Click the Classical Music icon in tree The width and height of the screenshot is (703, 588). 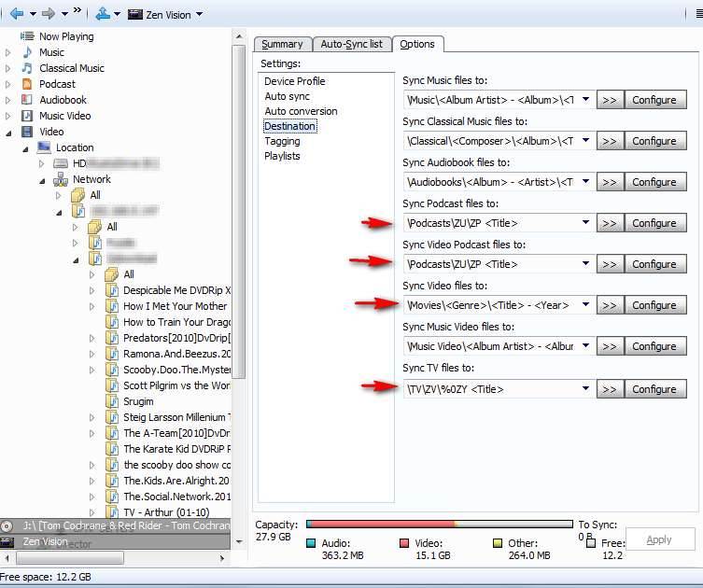pyautogui.click(x=27, y=68)
